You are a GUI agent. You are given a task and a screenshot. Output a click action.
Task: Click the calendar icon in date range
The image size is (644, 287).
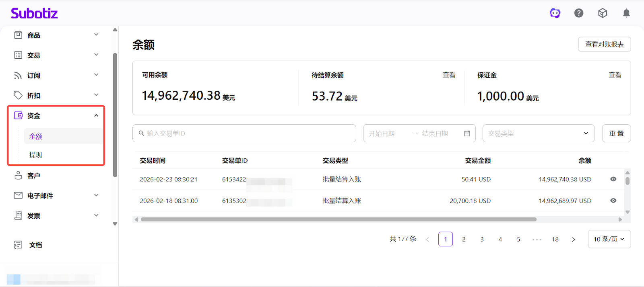[467, 133]
